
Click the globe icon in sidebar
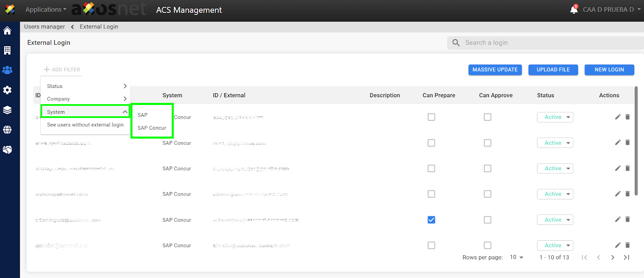7,130
